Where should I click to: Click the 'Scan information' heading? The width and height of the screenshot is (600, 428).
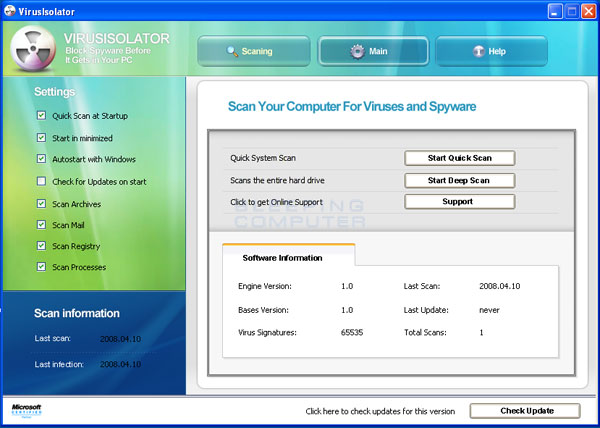click(77, 313)
